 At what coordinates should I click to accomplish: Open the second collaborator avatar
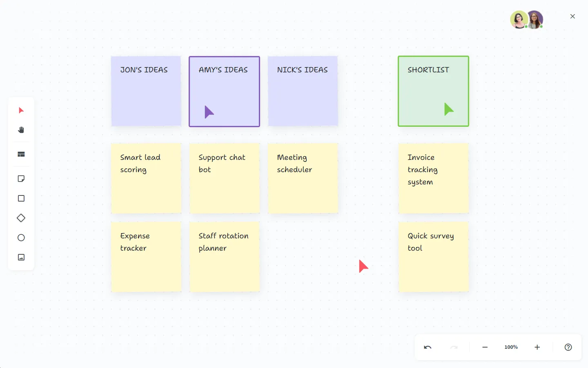coord(535,20)
